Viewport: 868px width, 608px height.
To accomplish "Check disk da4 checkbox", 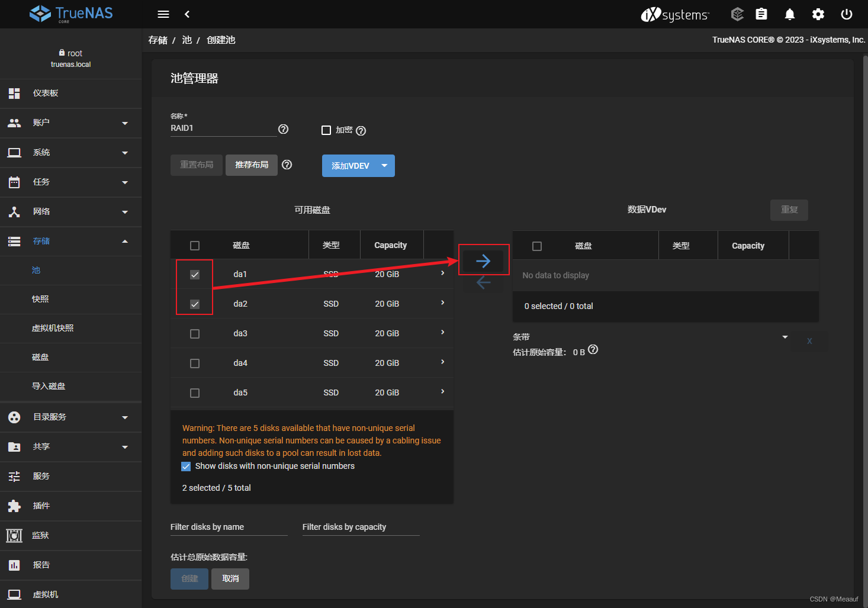I will pyautogui.click(x=195, y=363).
